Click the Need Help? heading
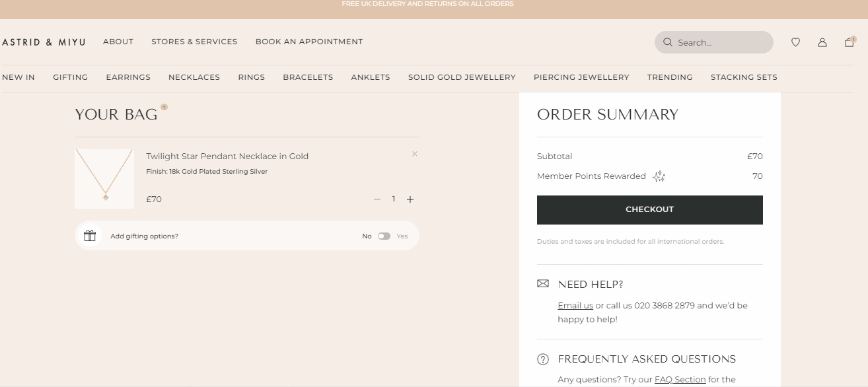Image resolution: width=868 pixels, height=387 pixels. pyautogui.click(x=591, y=285)
